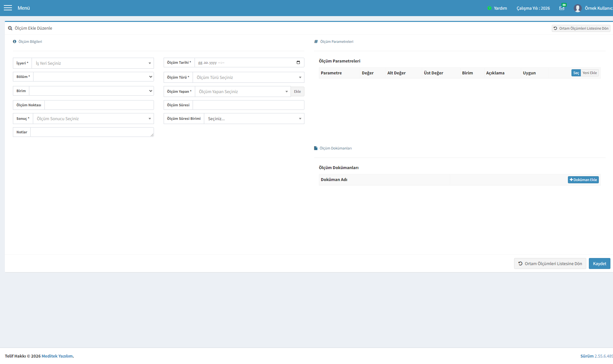The height and width of the screenshot is (364, 613).
Task: Open the İşyeri dropdown
Action: point(93,63)
